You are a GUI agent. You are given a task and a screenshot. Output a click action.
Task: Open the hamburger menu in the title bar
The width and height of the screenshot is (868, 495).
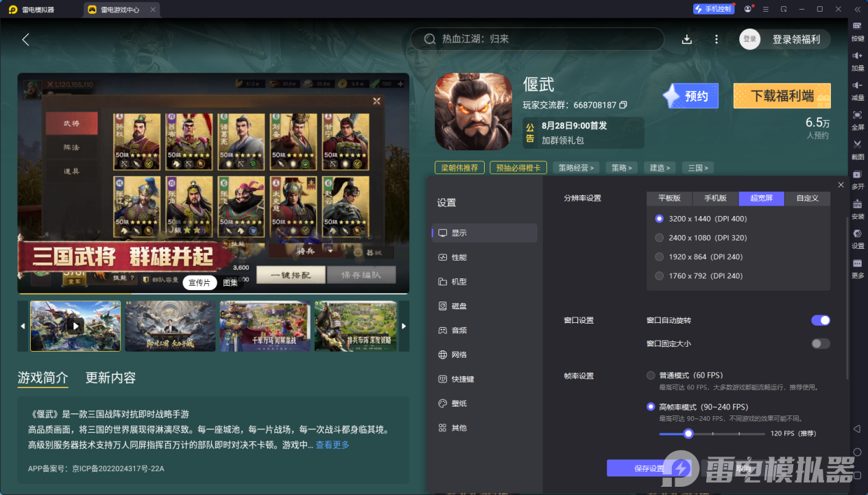765,9
